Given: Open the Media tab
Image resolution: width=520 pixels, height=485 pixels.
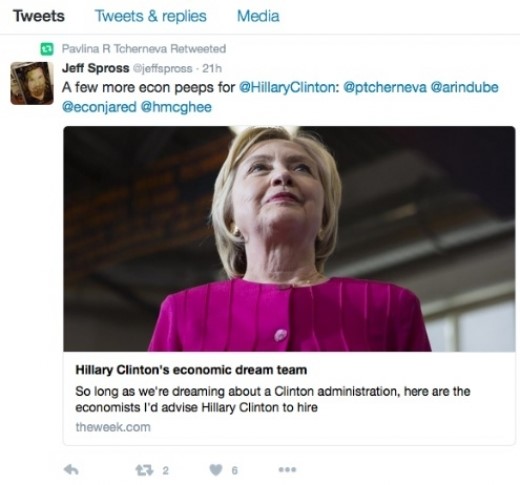Looking at the screenshot, I should (258, 16).
